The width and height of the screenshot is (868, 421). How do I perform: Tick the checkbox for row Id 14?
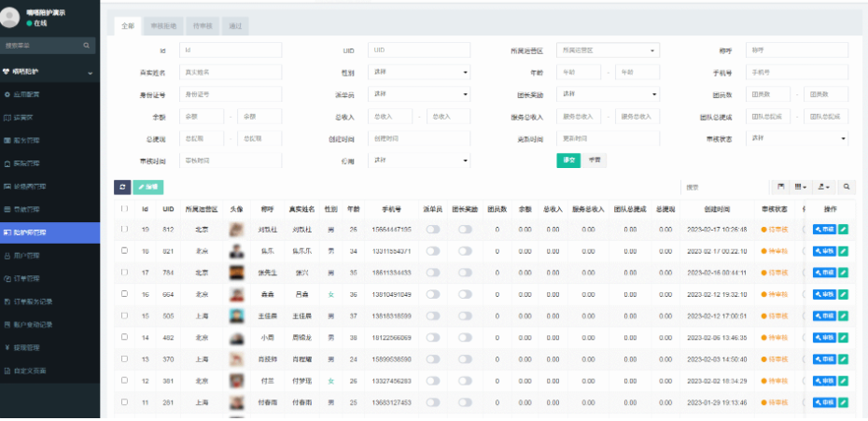(x=124, y=337)
